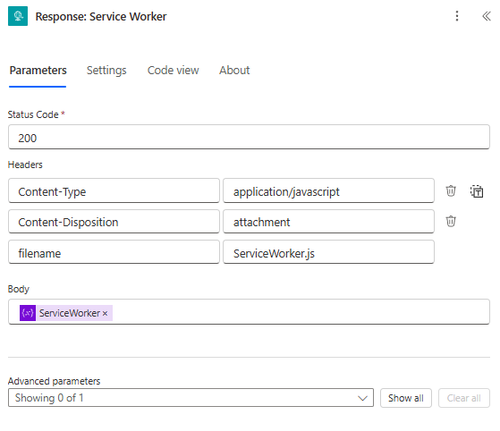
Task: Edit the filename header key field
Action: [x=114, y=252]
